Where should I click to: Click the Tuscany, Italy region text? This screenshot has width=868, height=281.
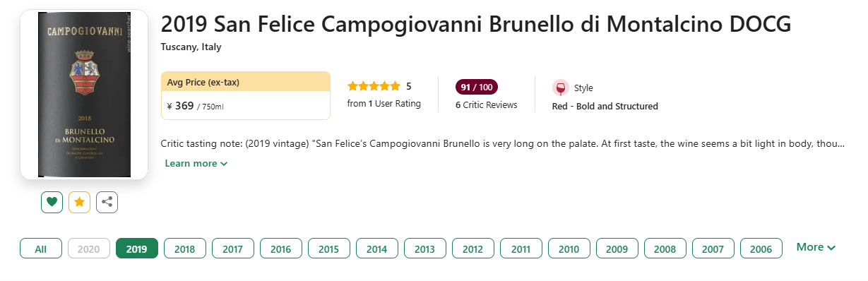191,47
